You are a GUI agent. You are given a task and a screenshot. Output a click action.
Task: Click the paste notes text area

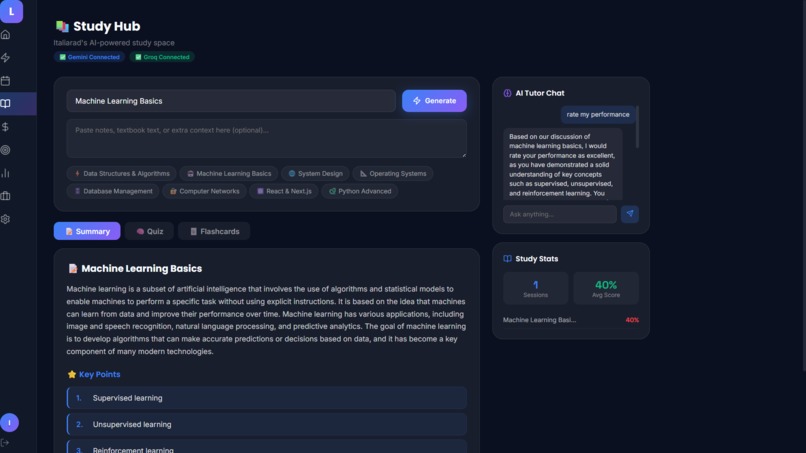[266, 138]
